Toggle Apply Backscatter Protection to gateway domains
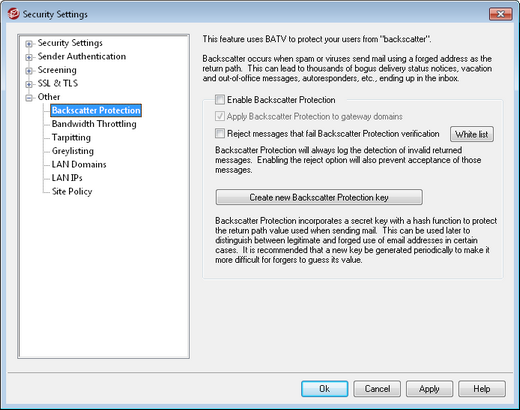 220,116
